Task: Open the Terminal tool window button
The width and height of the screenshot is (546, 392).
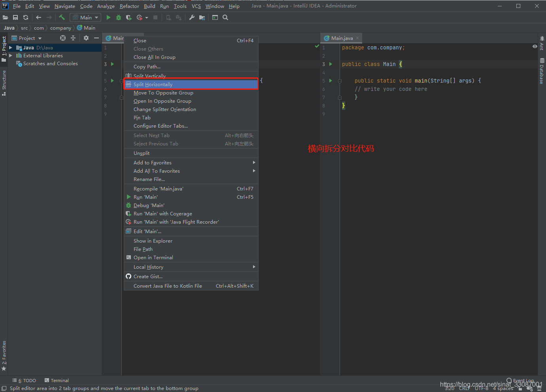Action: (x=57, y=381)
